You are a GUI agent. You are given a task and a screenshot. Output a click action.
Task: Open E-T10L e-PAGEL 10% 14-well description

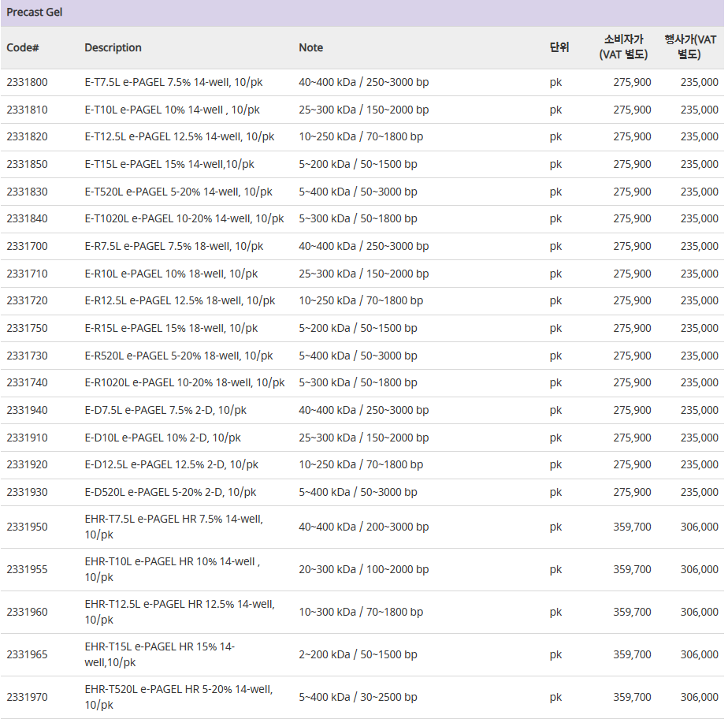pos(172,110)
